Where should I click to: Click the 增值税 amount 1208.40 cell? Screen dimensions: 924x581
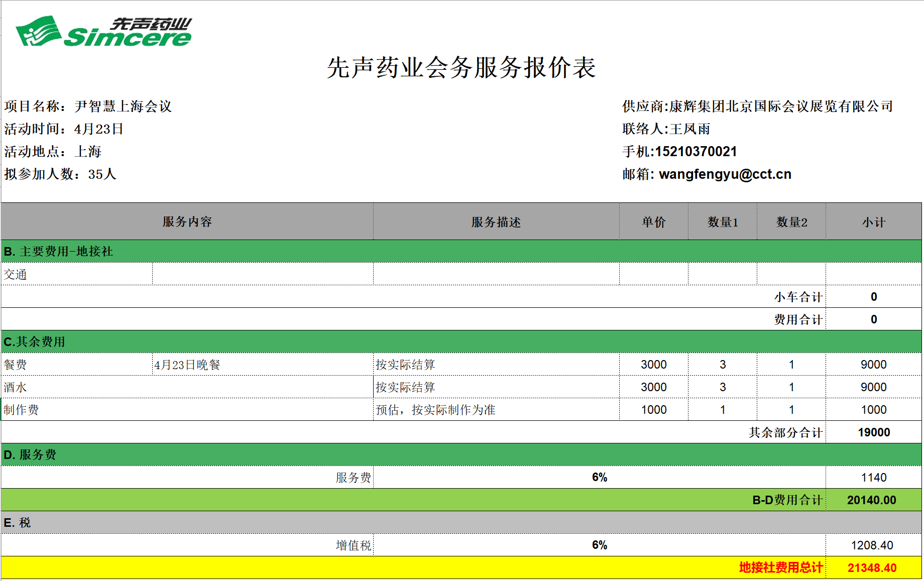(x=872, y=545)
